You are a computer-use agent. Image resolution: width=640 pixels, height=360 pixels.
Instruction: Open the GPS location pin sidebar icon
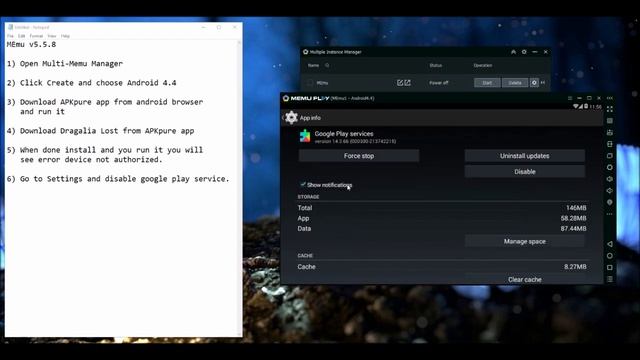(x=609, y=202)
